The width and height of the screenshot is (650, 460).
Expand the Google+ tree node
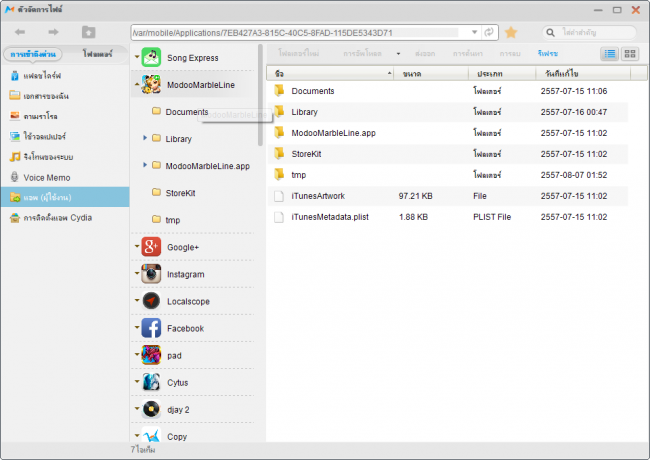(x=137, y=246)
